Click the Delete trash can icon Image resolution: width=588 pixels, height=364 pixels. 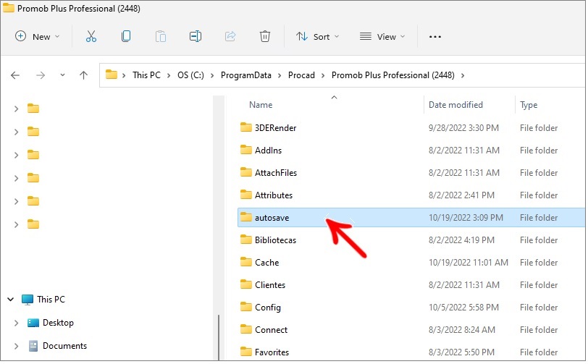(x=265, y=36)
